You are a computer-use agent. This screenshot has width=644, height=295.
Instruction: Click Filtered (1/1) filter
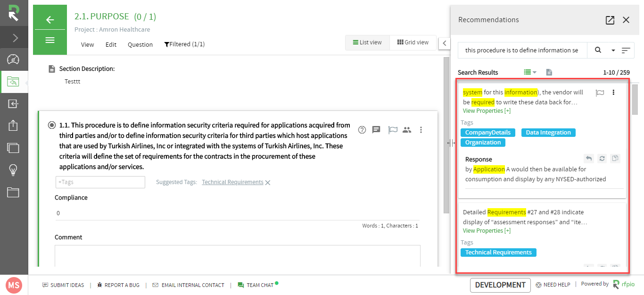[x=184, y=44]
